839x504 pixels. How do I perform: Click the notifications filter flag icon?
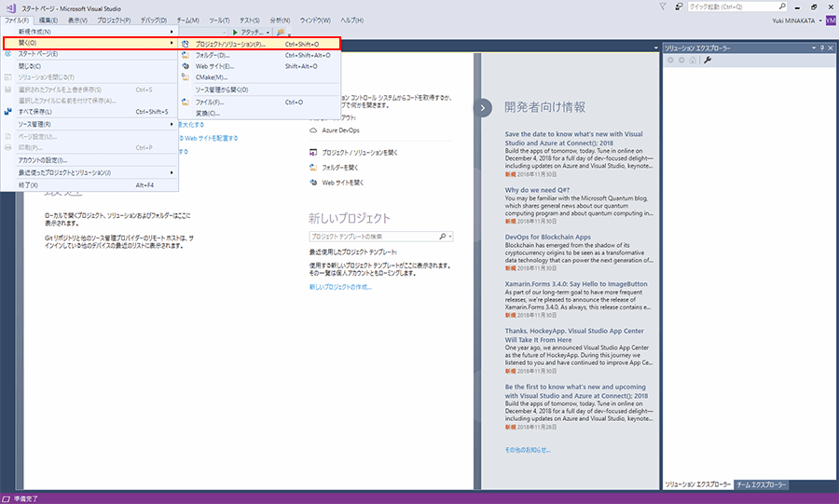[x=663, y=7]
